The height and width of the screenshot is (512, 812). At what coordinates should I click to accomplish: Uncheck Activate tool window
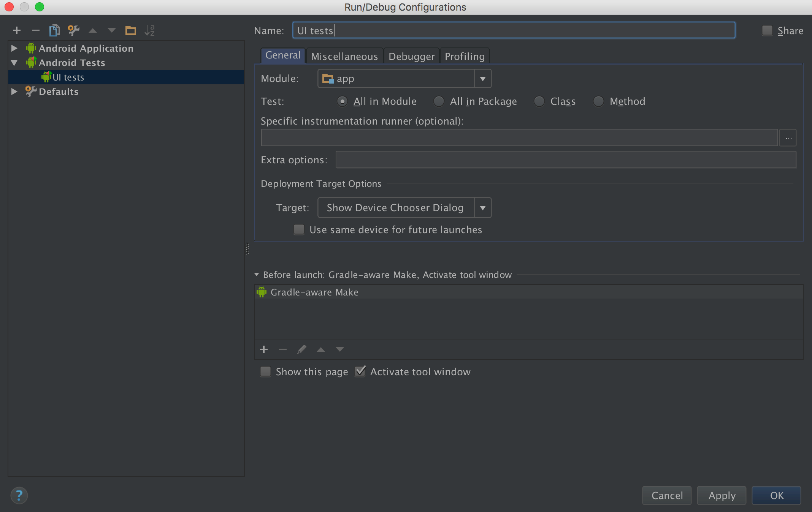360,371
